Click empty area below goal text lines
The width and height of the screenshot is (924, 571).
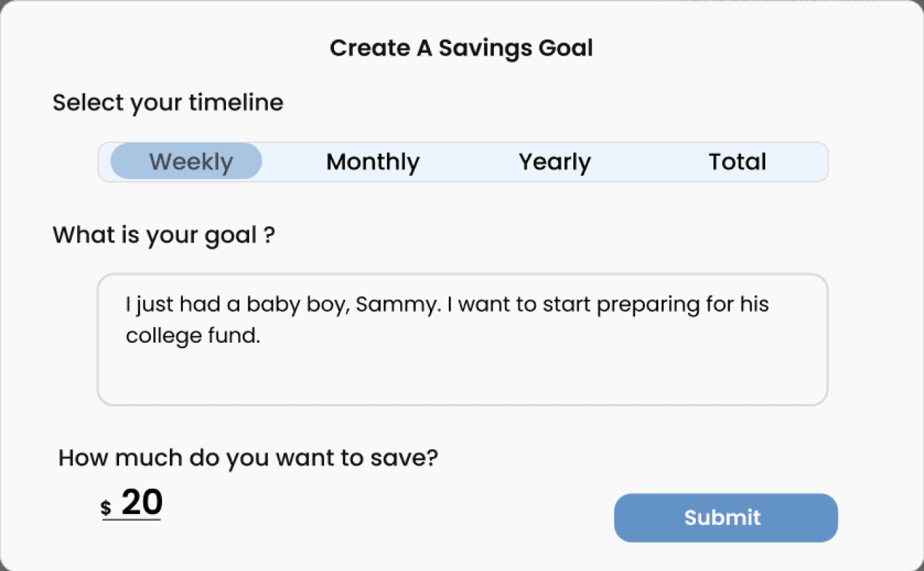462,377
